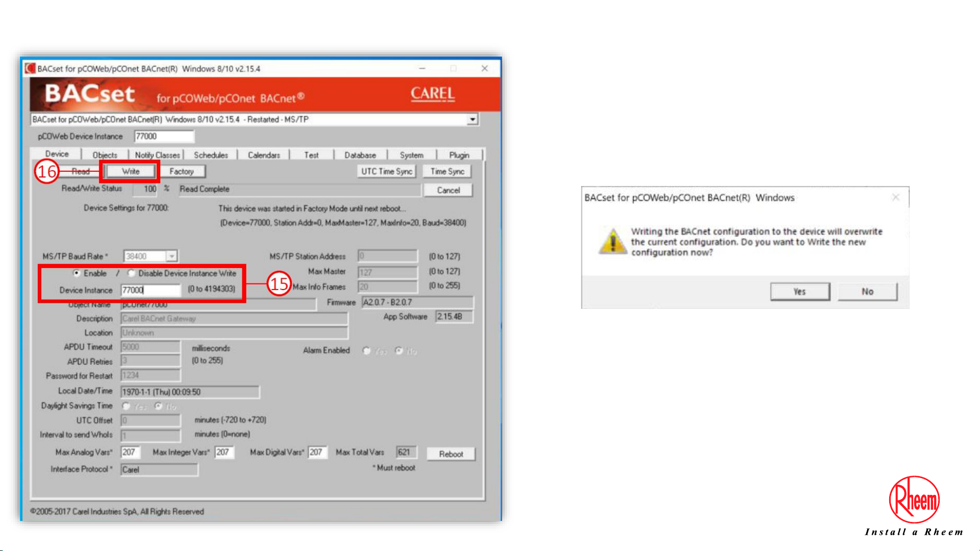
Task: Click the Password for Restart field
Action: point(150,375)
